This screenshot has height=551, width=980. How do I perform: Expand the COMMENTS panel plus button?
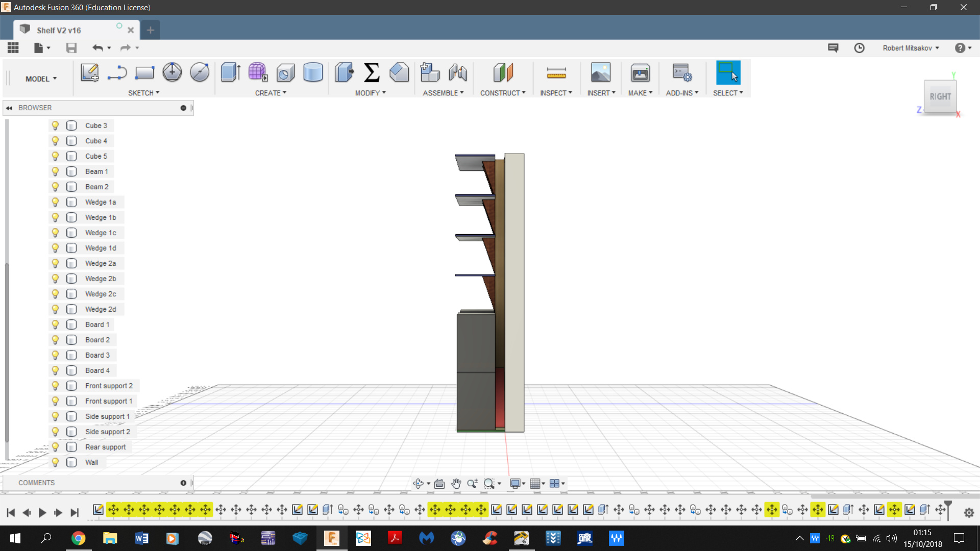(183, 483)
